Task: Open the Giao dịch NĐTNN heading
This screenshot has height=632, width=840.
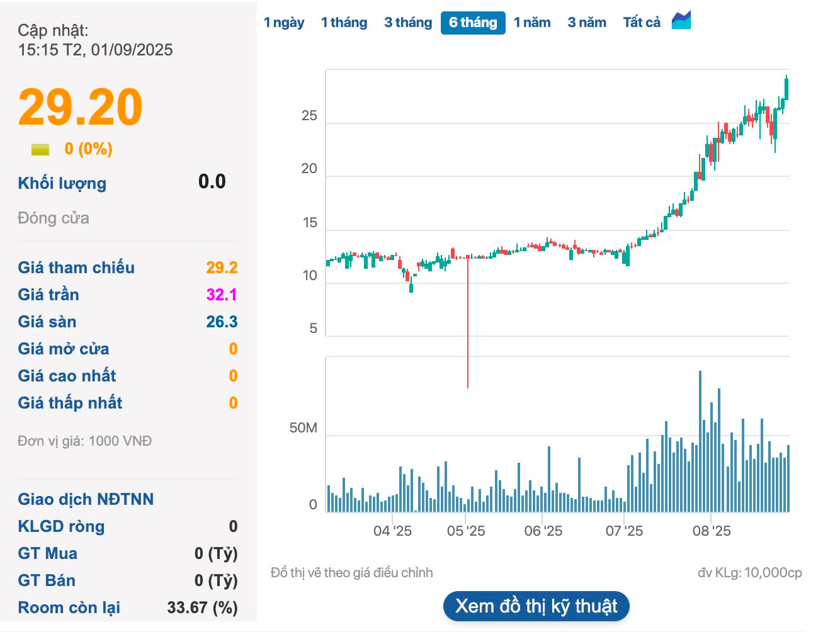Action: [x=86, y=499]
